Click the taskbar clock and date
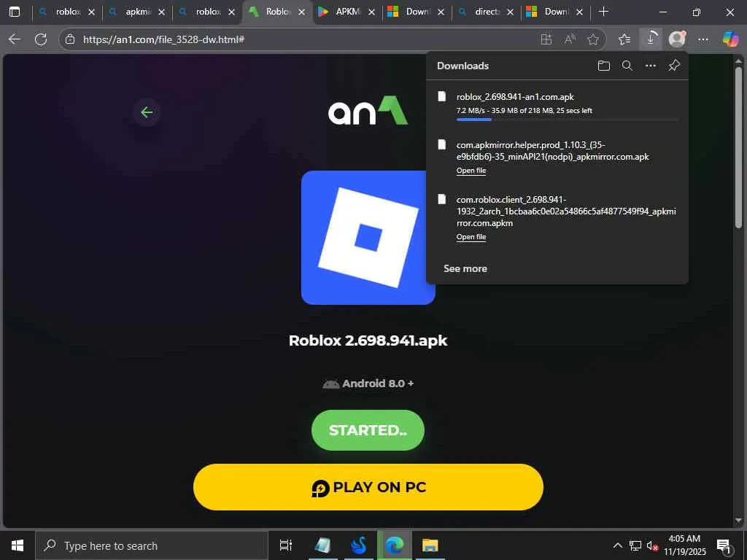Viewport: 747px width, 560px height. point(684,545)
